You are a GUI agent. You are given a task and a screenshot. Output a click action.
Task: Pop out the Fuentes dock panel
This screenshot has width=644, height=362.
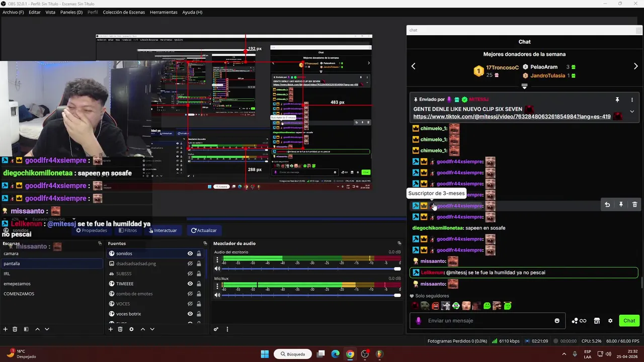pos(205,243)
